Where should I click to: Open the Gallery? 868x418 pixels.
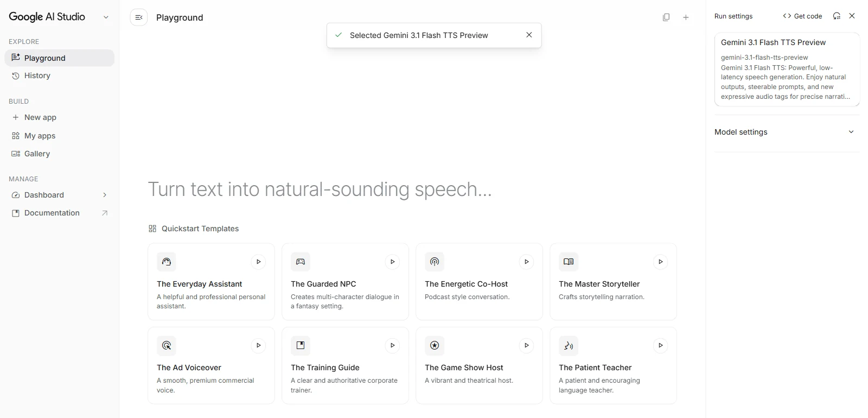coord(60,154)
